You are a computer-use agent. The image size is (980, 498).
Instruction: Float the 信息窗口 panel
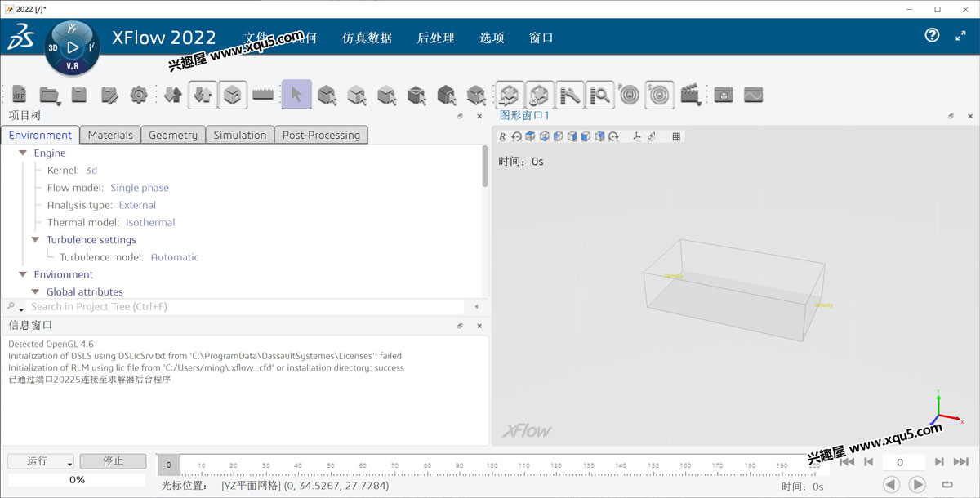[461, 326]
